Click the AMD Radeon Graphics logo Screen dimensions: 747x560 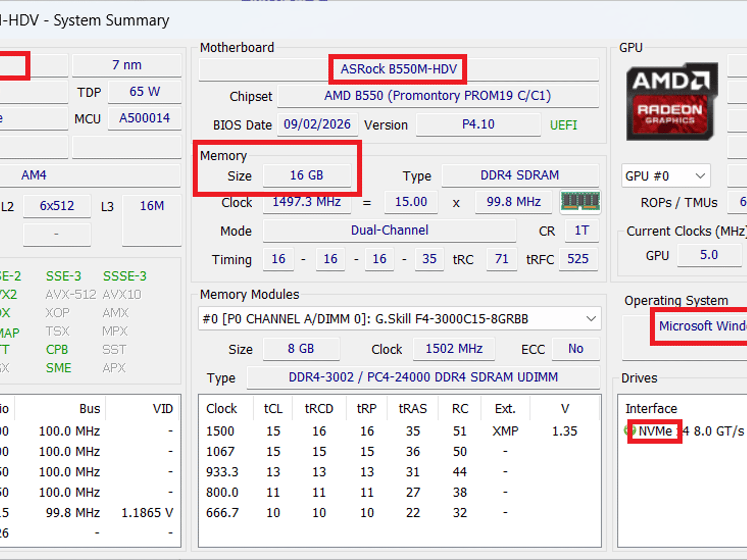pyautogui.click(x=672, y=102)
